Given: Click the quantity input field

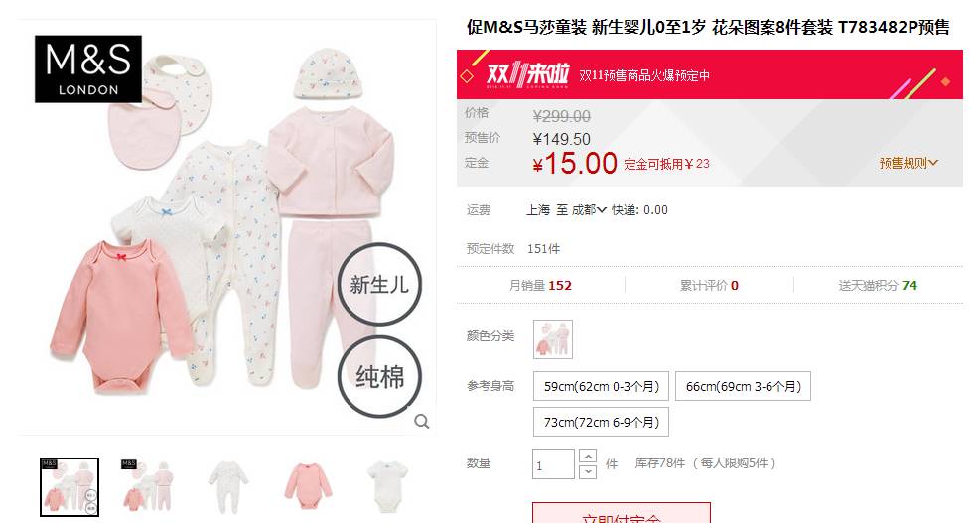Looking at the screenshot, I should [553, 464].
